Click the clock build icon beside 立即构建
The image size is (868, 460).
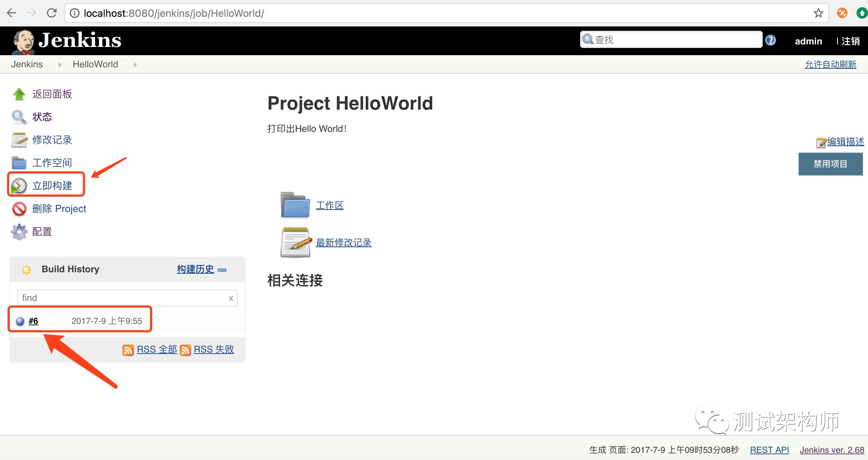click(19, 186)
